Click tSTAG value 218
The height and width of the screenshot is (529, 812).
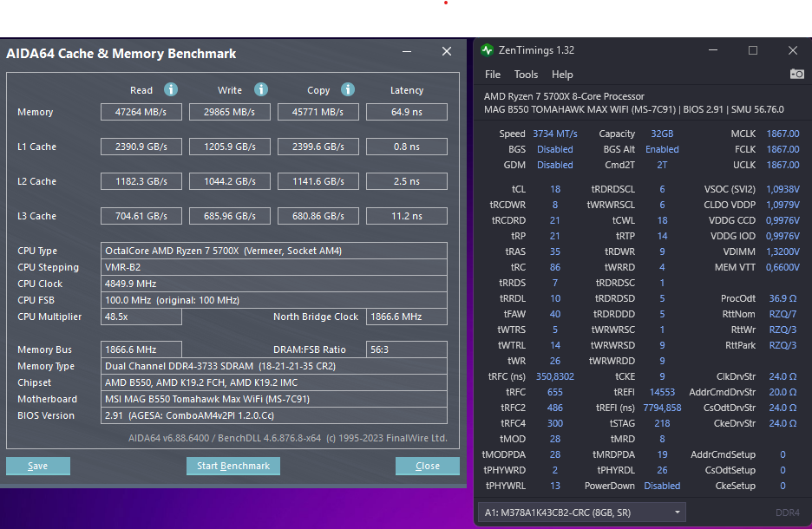(x=662, y=423)
